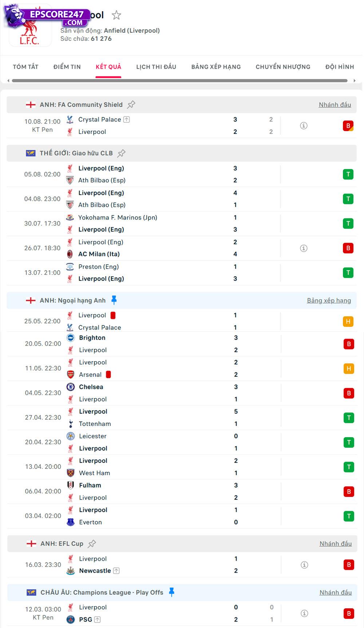Click the star to favorite Liverpool

tap(116, 15)
